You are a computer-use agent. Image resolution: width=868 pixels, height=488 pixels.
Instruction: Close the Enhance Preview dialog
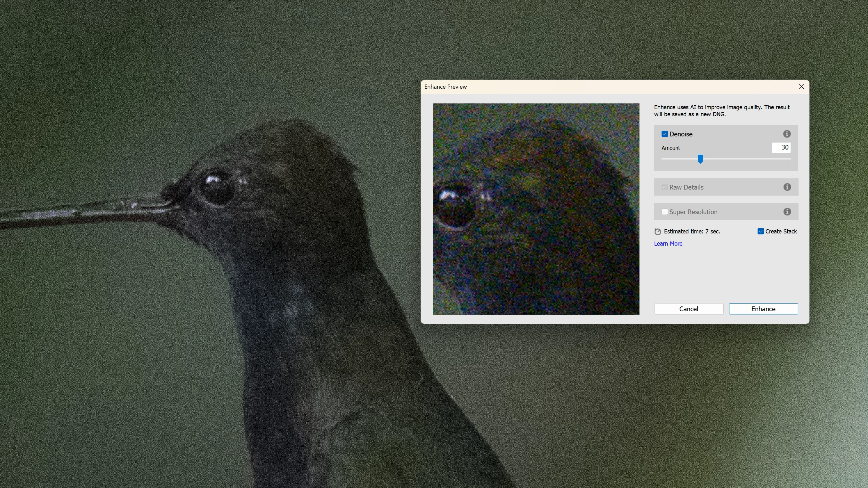pos(801,86)
